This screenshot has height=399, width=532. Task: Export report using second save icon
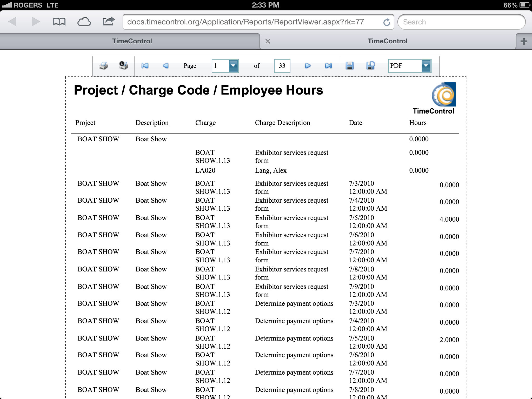click(370, 65)
